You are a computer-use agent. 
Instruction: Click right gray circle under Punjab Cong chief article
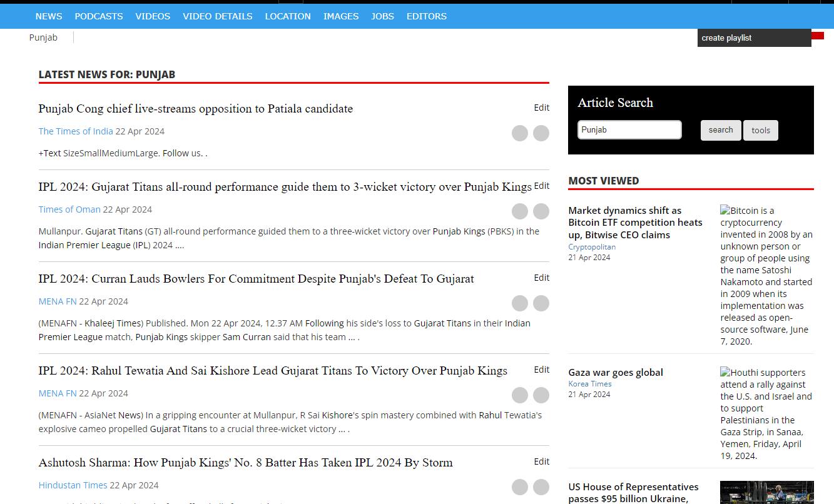[541, 133]
